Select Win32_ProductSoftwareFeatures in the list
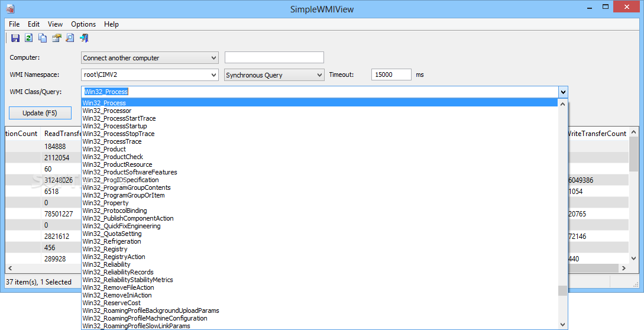The image size is (644, 330). [319, 172]
